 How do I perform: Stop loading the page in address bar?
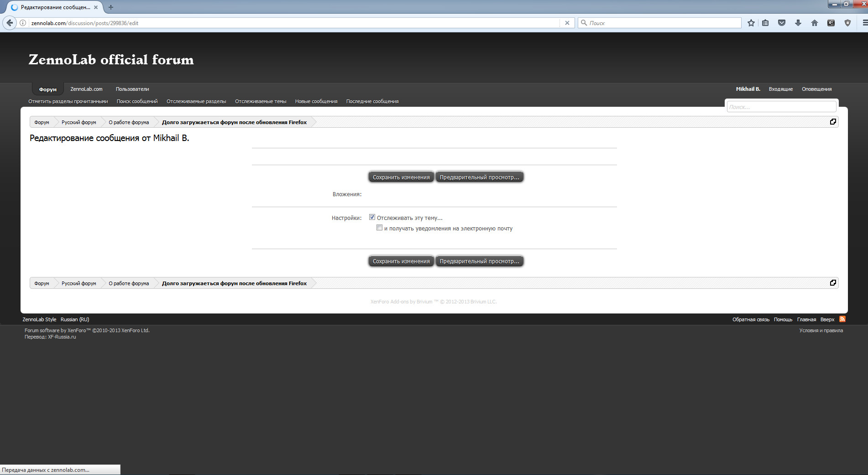pyautogui.click(x=567, y=23)
